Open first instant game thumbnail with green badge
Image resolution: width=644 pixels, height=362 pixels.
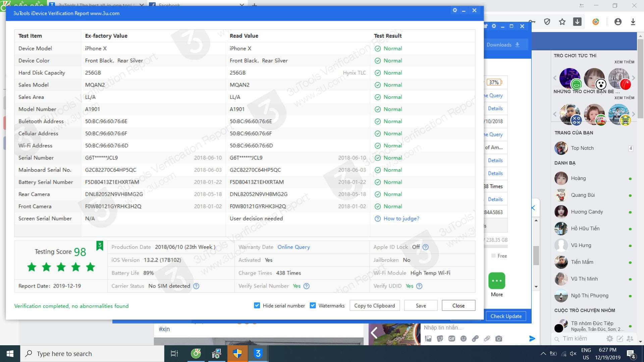pos(570,78)
